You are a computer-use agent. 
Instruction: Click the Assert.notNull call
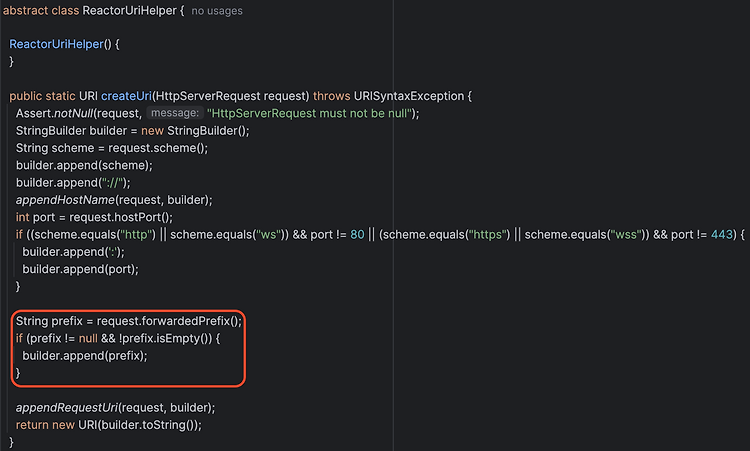click(54, 113)
